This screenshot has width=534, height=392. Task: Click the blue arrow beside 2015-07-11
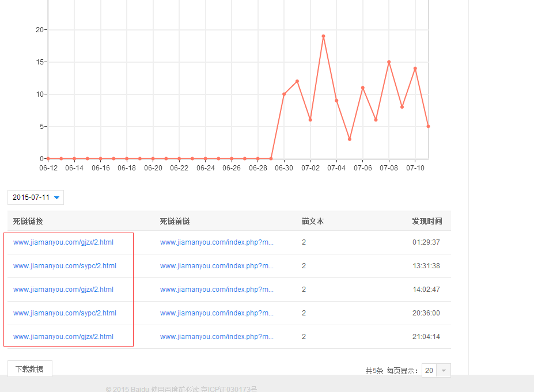click(56, 197)
